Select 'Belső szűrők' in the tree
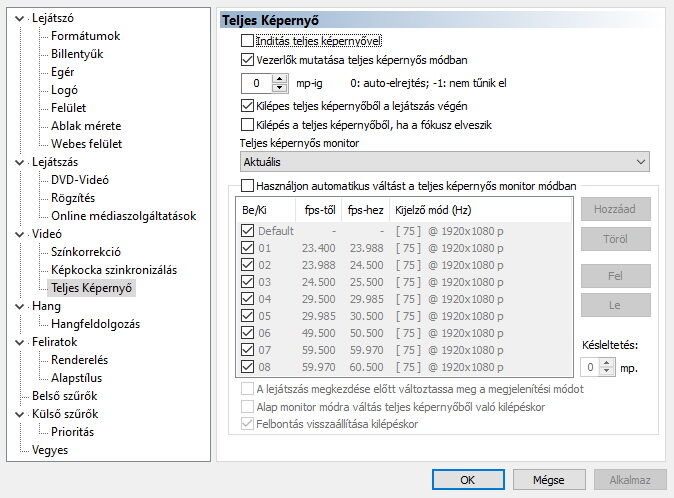674x498 pixels. [64, 396]
